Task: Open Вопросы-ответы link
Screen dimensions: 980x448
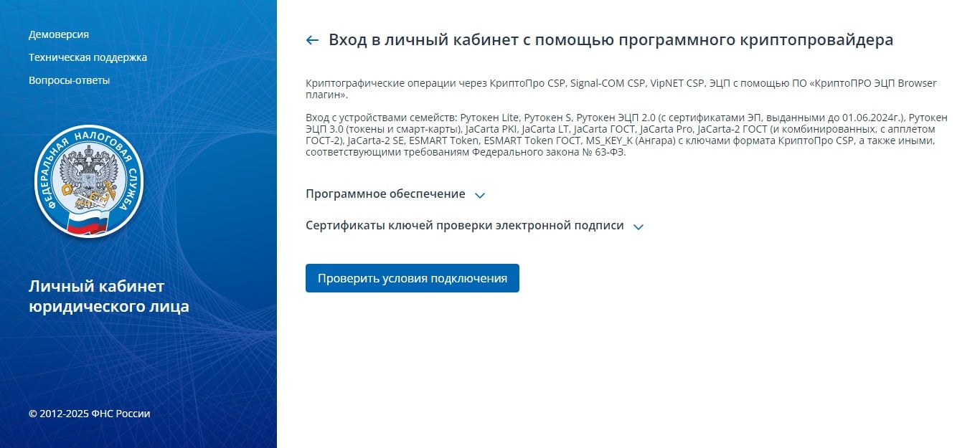Action: [70, 80]
